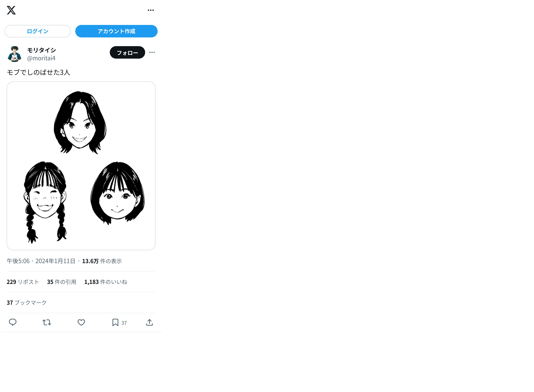Open the top-right more options menu
Viewport: 534px width, 392px height.
click(x=151, y=10)
